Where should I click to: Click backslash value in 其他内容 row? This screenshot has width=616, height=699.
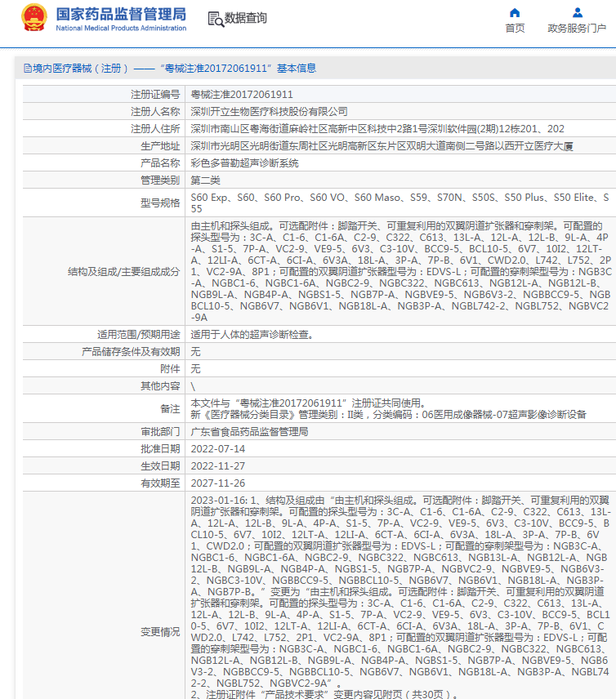(x=193, y=386)
